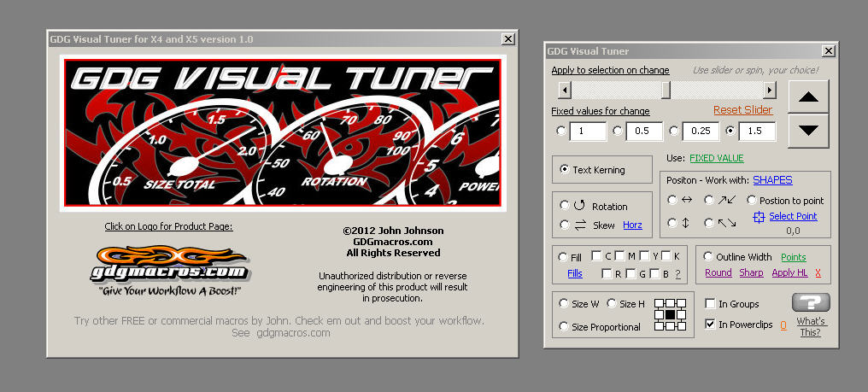The height and width of the screenshot is (392, 868).
Task: Select the horizontal position arrow radio button
Action: coord(672,200)
